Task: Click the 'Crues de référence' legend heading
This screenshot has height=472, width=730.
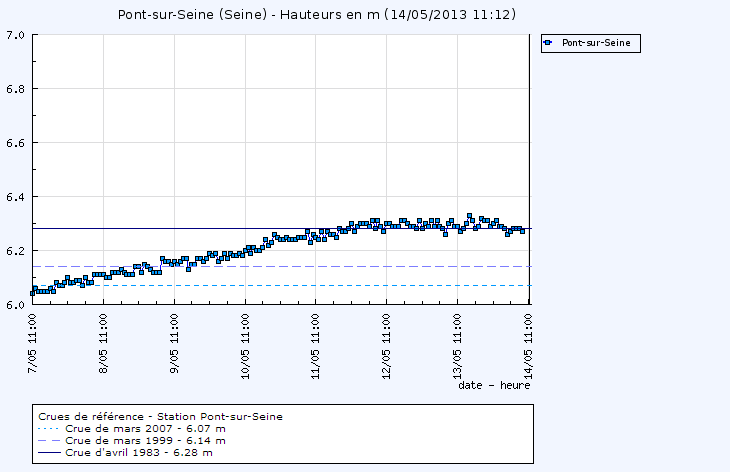Action: [160, 416]
